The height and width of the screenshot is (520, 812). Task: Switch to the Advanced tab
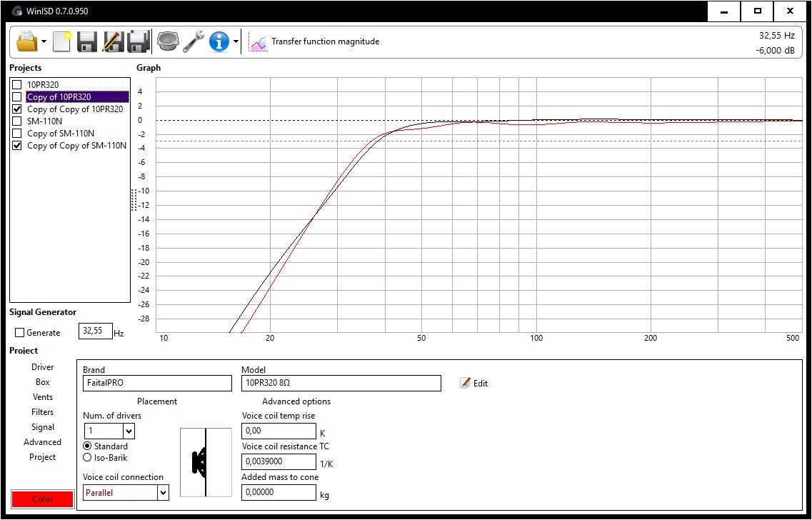[x=42, y=442]
